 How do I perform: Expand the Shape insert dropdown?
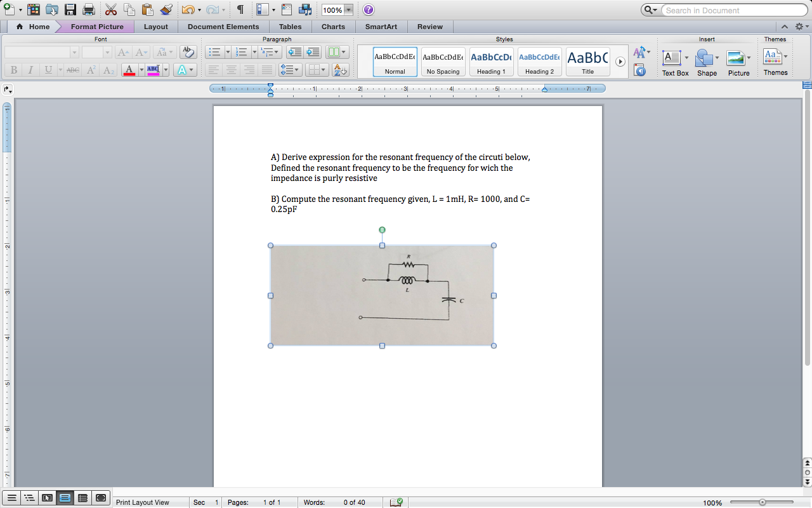tap(717, 58)
